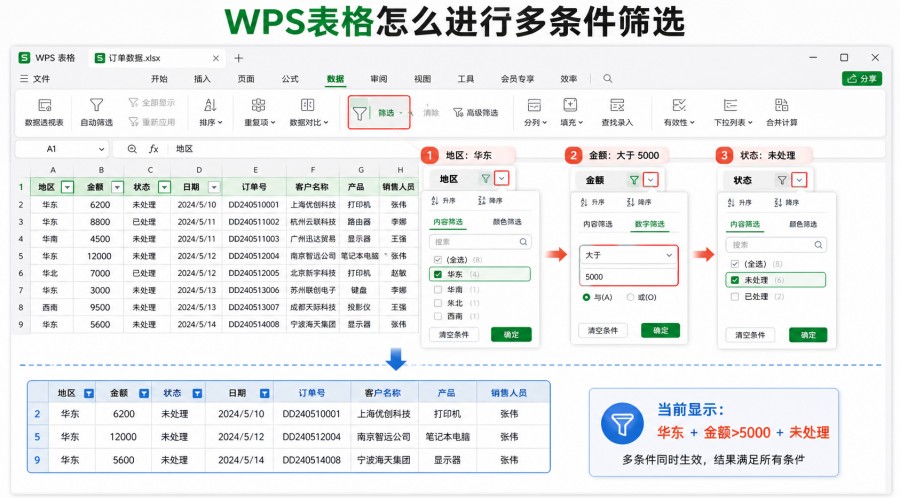This screenshot has width=900, height=498.
Task: Click 确定 in the 金额 filter panel
Action: point(660,330)
